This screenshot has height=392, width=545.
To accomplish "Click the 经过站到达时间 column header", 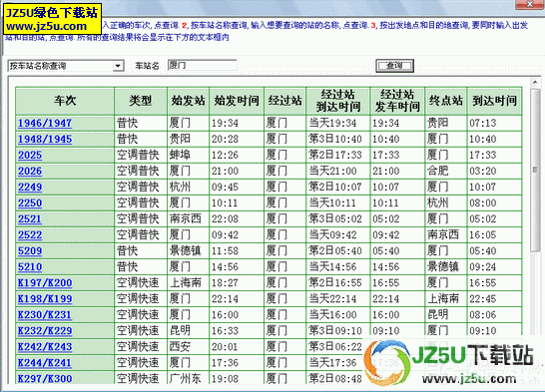I will click(337, 101).
